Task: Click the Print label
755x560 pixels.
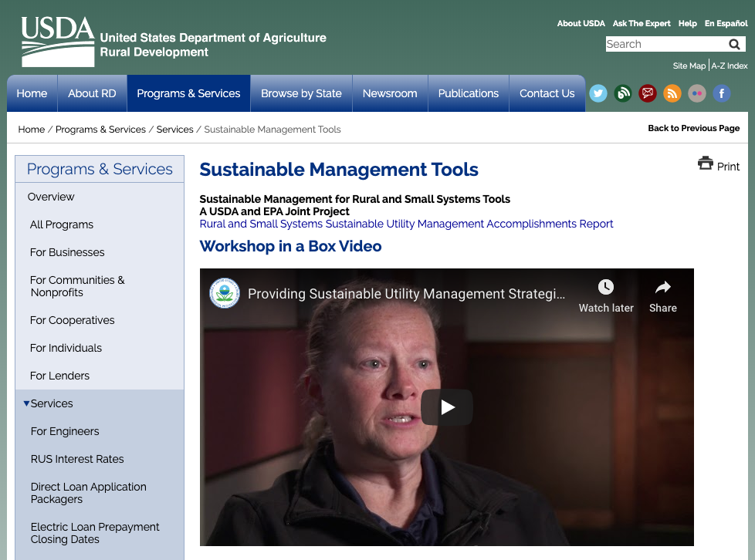Action: pos(728,167)
